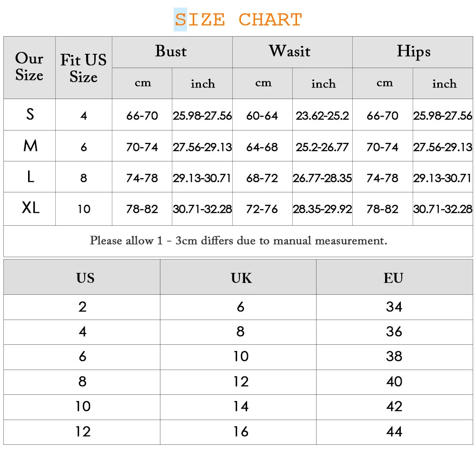Click the XL size row label
The height and width of the screenshot is (451, 476).
click(30, 208)
